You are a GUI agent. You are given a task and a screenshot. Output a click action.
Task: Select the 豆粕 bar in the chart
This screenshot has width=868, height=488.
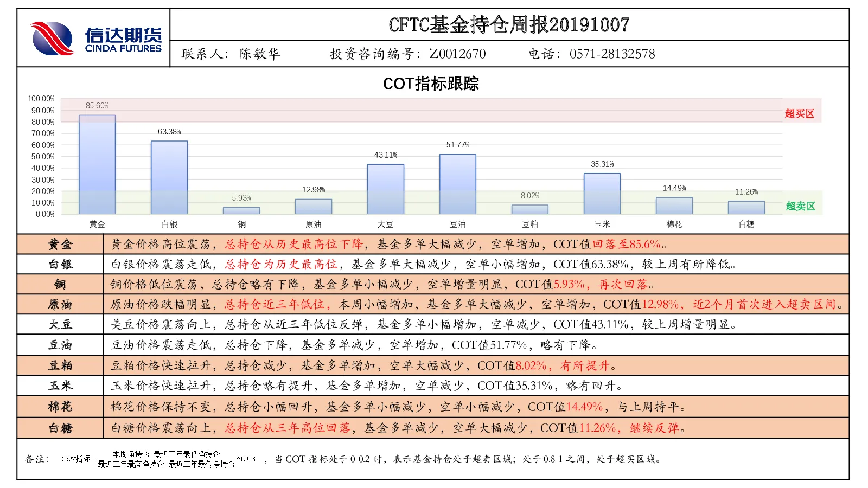click(530, 209)
